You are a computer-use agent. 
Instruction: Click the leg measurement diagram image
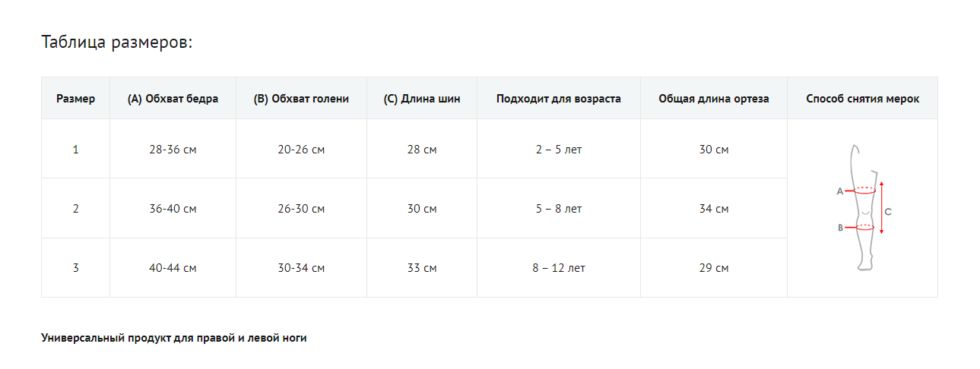(x=862, y=208)
